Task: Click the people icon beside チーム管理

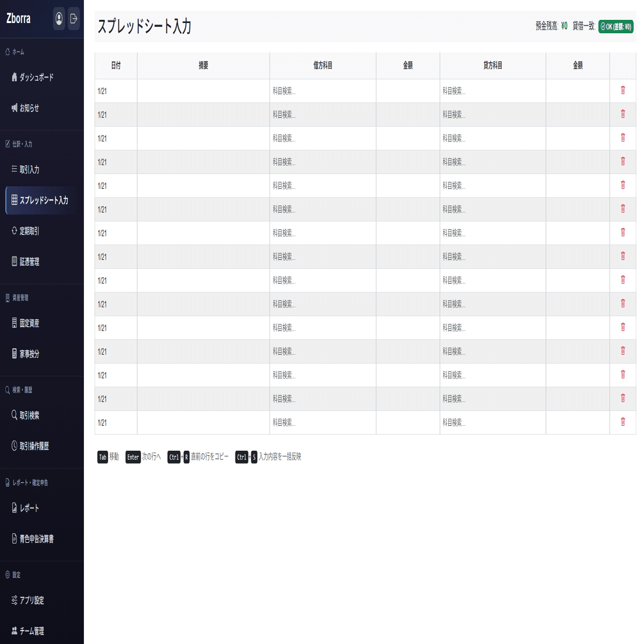Action: (x=14, y=631)
